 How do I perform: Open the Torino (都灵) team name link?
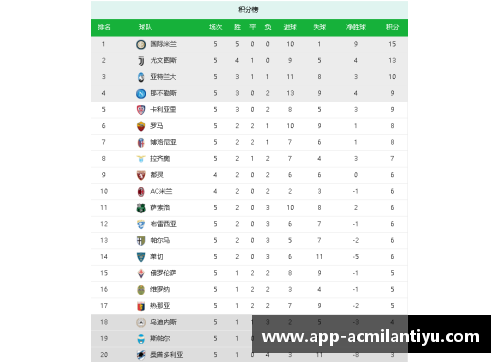coord(157,175)
